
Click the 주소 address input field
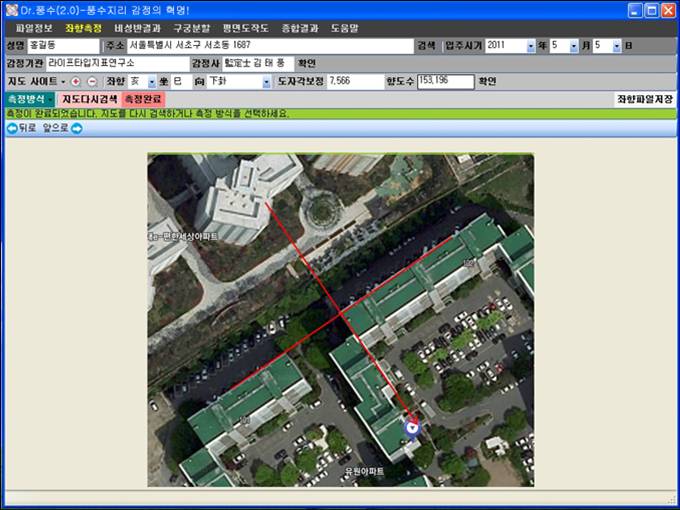click(270, 46)
